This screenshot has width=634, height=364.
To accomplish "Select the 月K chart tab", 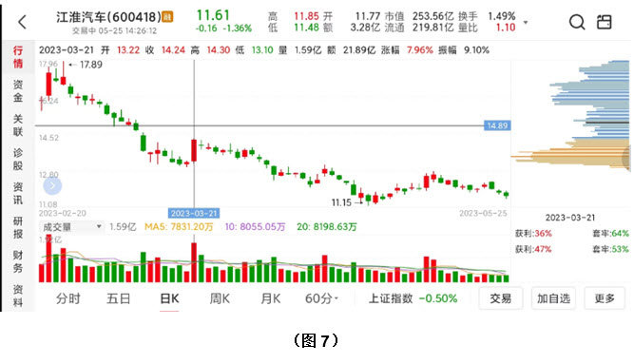I will (x=271, y=298).
